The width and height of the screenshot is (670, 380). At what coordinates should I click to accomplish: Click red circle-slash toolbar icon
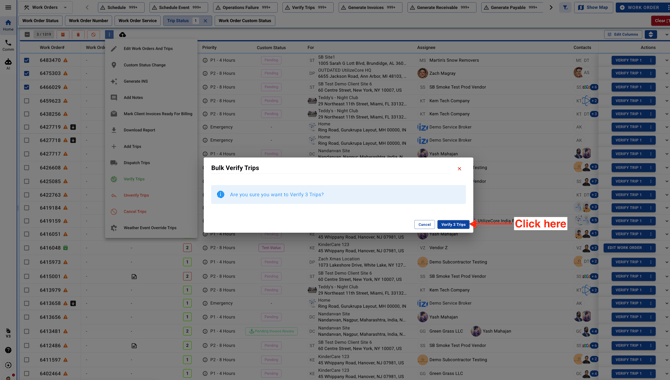click(x=93, y=34)
